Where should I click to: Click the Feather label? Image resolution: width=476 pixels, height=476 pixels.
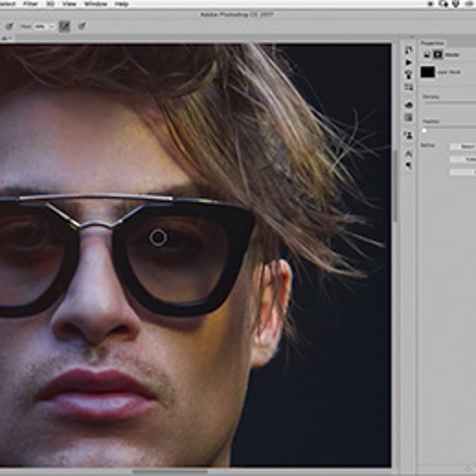tap(431, 121)
